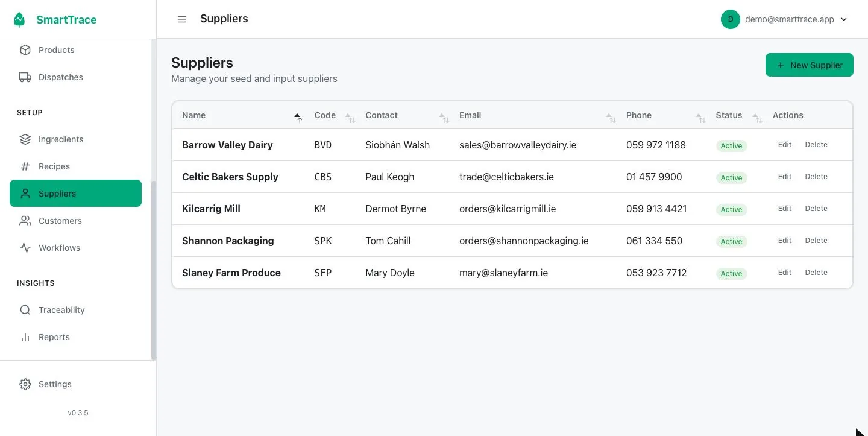Click the Reports bar chart icon
This screenshot has height=436, width=868.
(25, 337)
